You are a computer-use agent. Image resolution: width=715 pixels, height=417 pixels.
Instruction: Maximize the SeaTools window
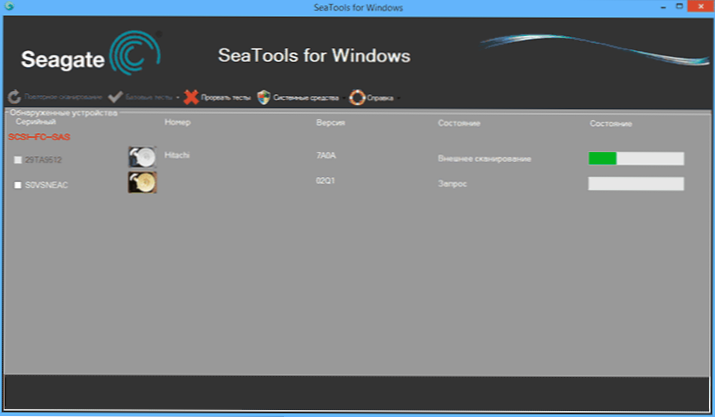pyautogui.click(x=679, y=6)
